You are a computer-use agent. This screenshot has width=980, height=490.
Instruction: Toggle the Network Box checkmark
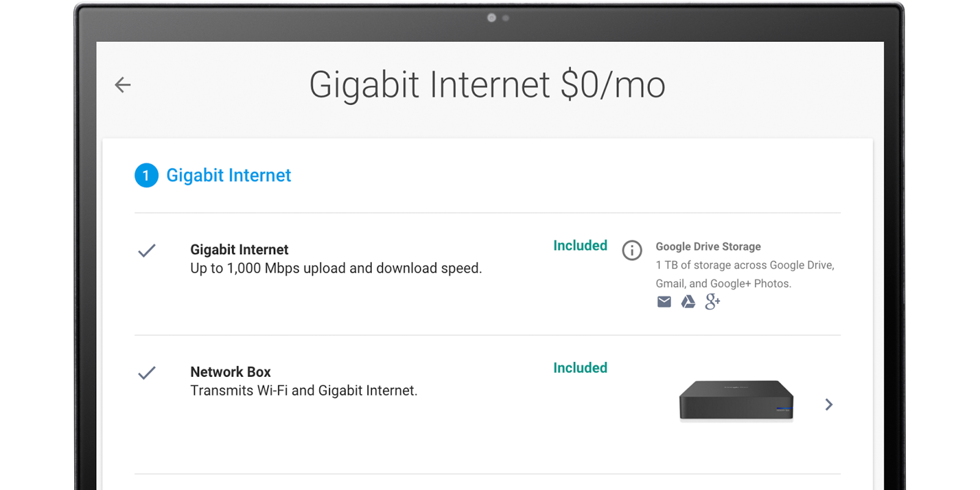[x=147, y=373]
